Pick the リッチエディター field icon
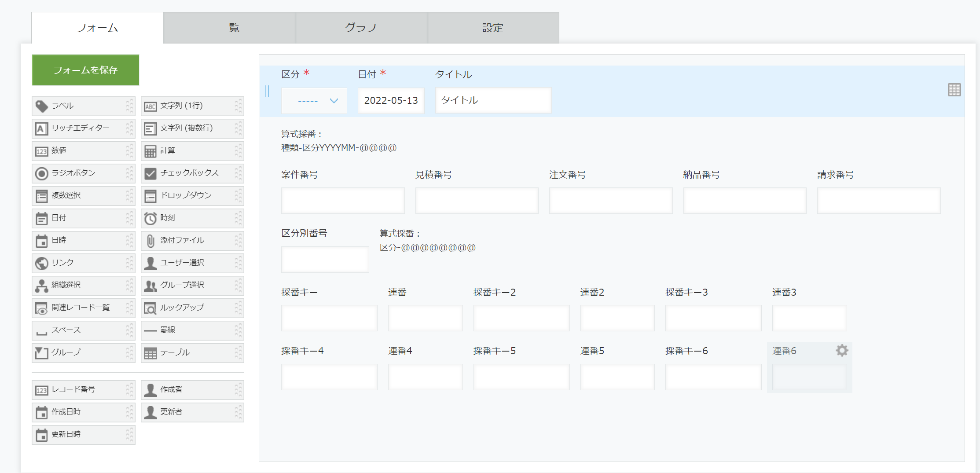This screenshot has height=473, width=980. click(x=41, y=128)
